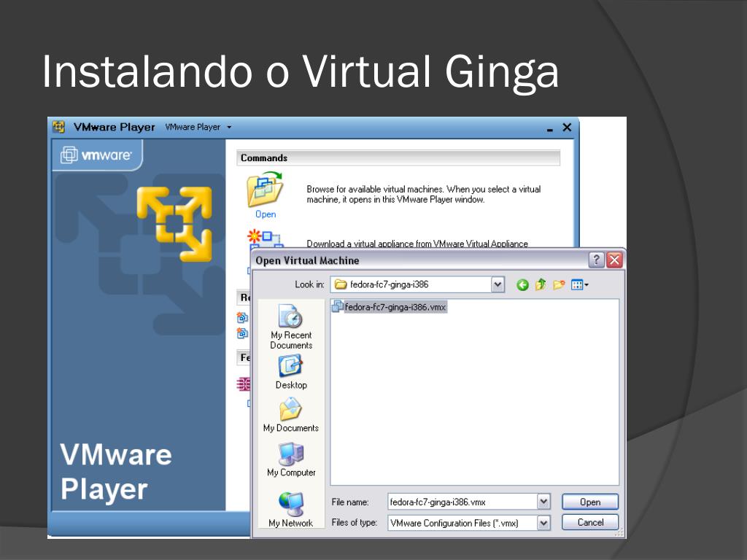Click the Open link under Commands
747x560 pixels.
[x=266, y=214]
